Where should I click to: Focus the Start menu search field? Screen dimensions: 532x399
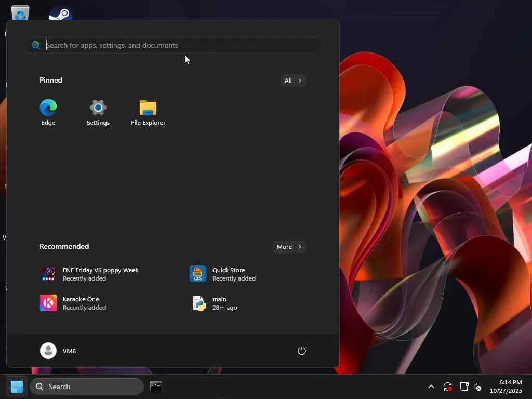click(173, 45)
